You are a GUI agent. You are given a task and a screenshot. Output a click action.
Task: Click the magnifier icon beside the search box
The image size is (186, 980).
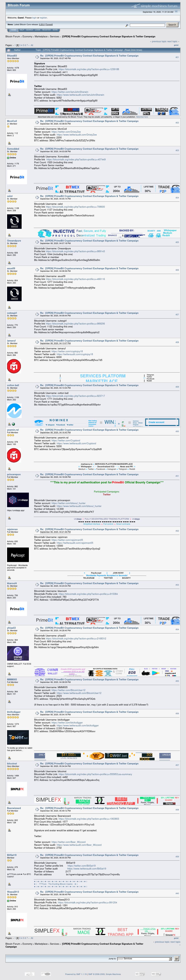click(x=127, y=25)
